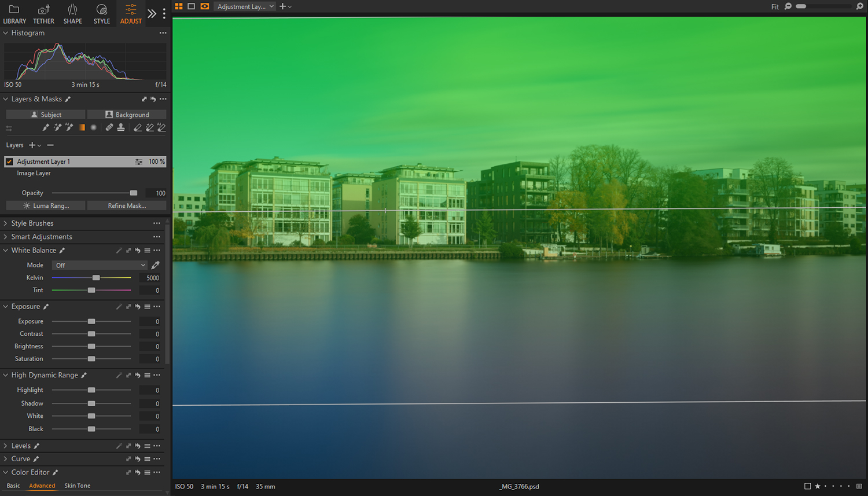This screenshot has width=868, height=496.
Task: Open the Adjustment Layer selector dropdown
Action: click(245, 6)
